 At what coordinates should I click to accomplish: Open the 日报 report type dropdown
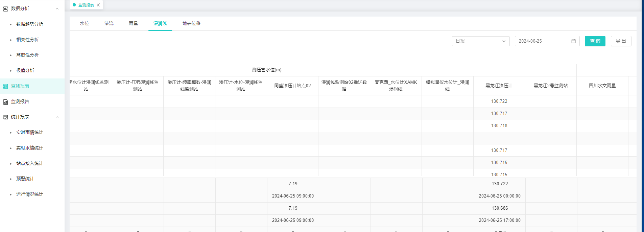(480, 41)
